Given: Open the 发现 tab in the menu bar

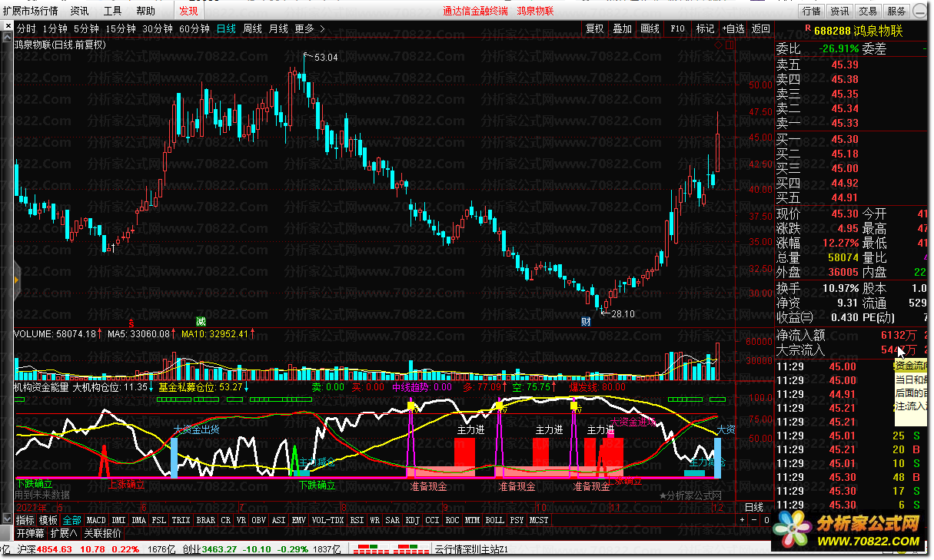Looking at the screenshot, I should point(188,11).
